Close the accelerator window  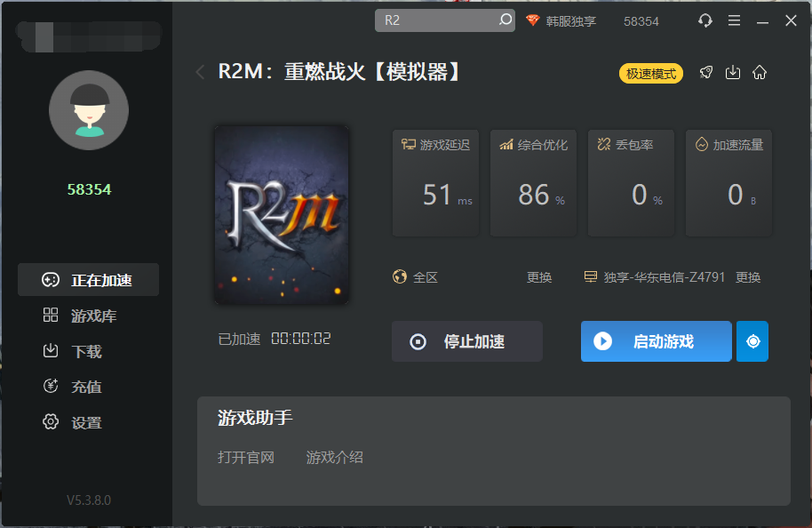pos(791,20)
